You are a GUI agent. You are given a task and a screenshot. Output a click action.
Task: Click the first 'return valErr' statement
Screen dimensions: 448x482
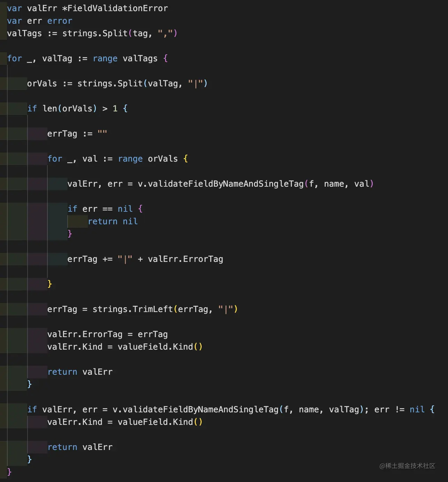point(80,372)
